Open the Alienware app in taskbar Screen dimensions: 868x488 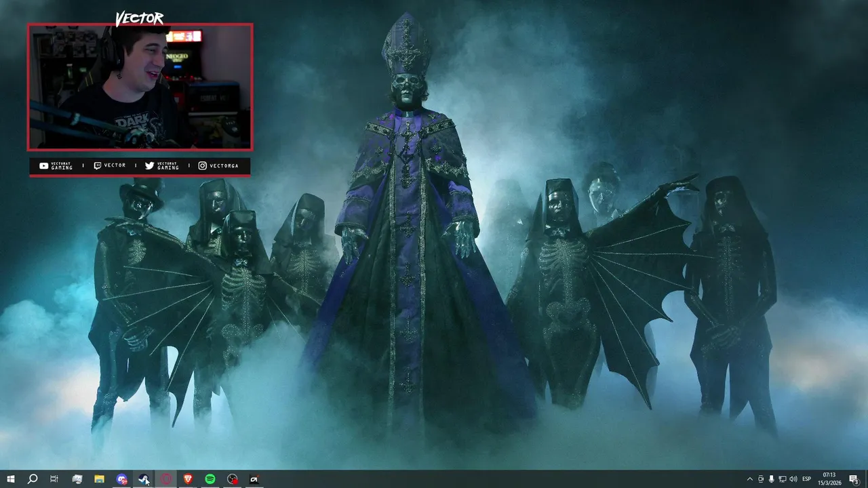[x=254, y=479]
